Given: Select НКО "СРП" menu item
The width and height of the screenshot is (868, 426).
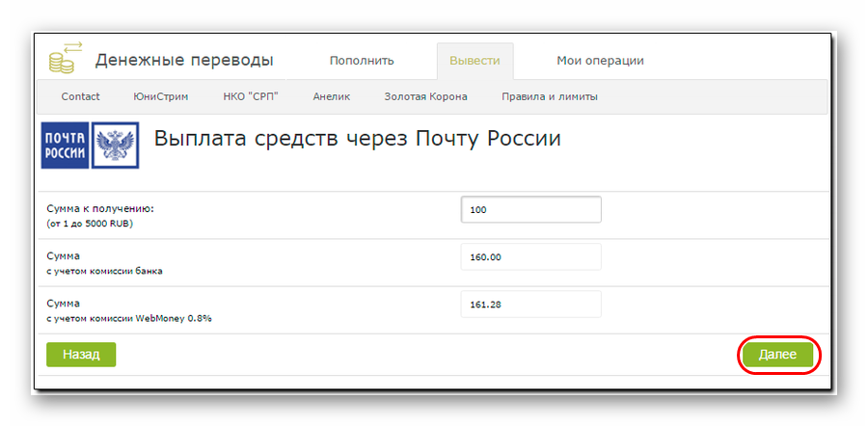Looking at the screenshot, I should (250, 96).
